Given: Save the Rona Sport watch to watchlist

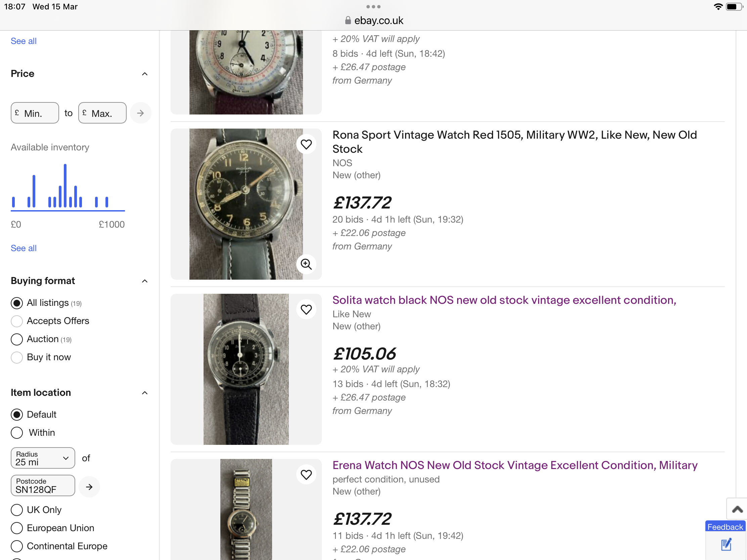Looking at the screenshot, I should click(306, 144).
